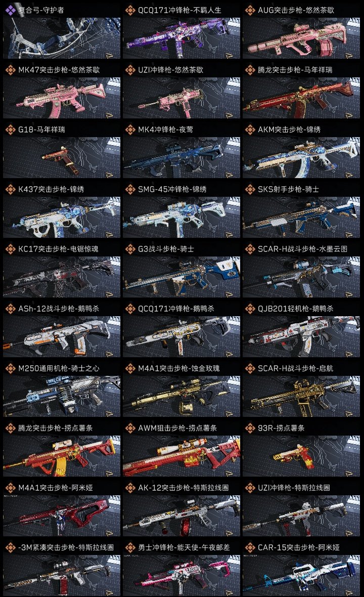Screen dimensions: 364x597
Task: Select the AWM狙击步枪-捞点薯条 sniper image
Action: click(181, 456)
